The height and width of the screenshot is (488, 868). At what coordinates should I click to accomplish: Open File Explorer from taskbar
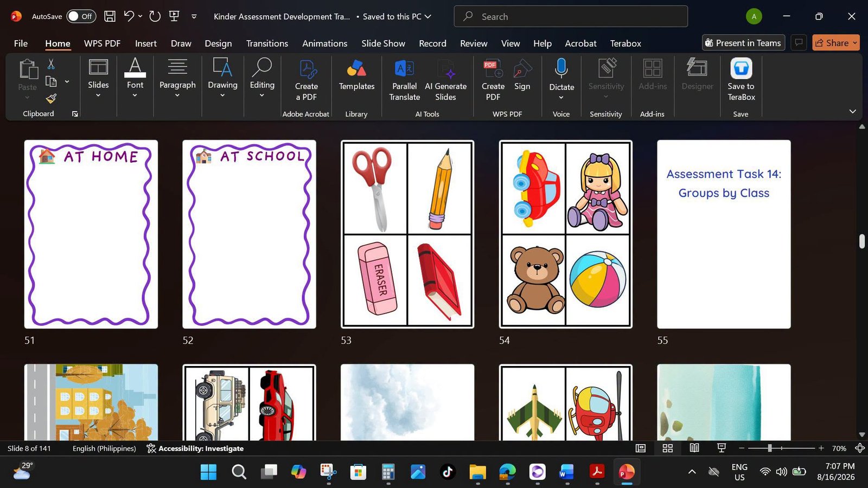click(477, 472)
